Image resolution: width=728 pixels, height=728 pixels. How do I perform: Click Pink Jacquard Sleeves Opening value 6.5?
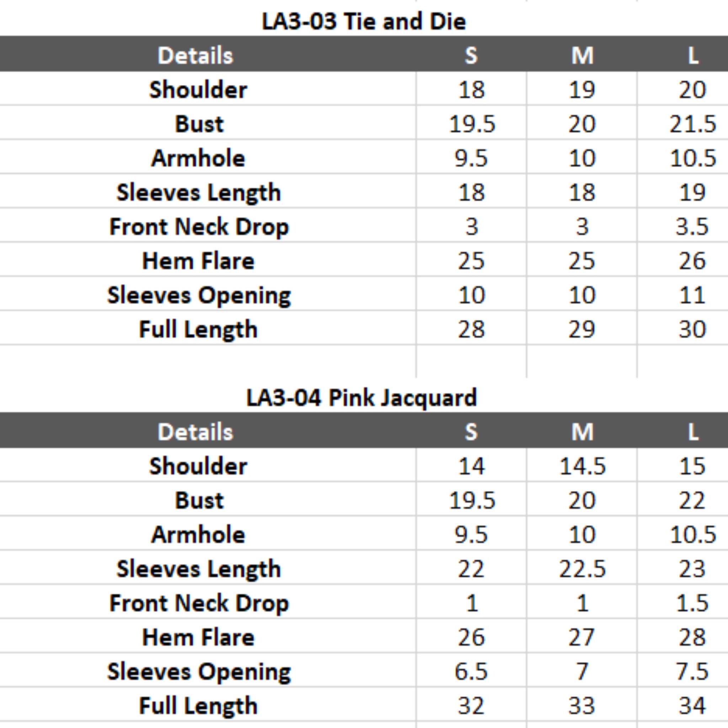pyautogui.click(x=471, y=671)
